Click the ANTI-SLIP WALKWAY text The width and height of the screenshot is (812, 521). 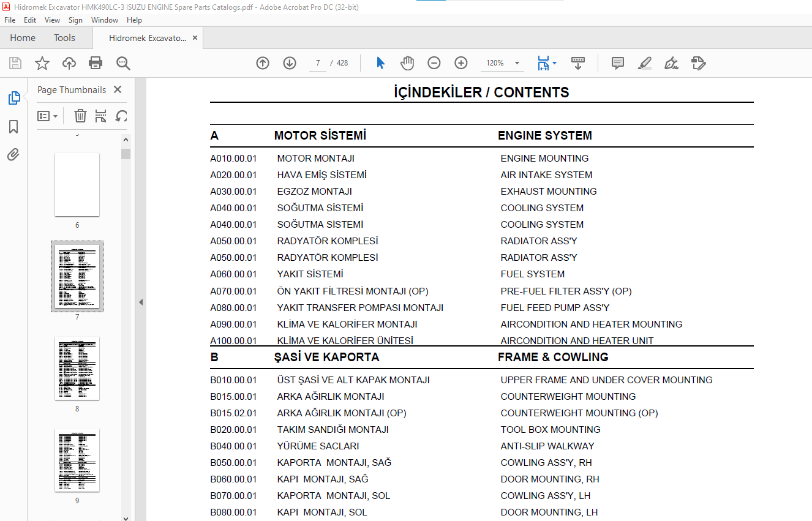click(x=547, y=446)
